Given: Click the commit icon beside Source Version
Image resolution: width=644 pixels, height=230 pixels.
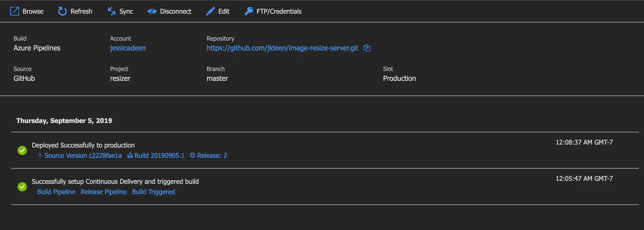Looking at the screenshot, I should point(40,155).
